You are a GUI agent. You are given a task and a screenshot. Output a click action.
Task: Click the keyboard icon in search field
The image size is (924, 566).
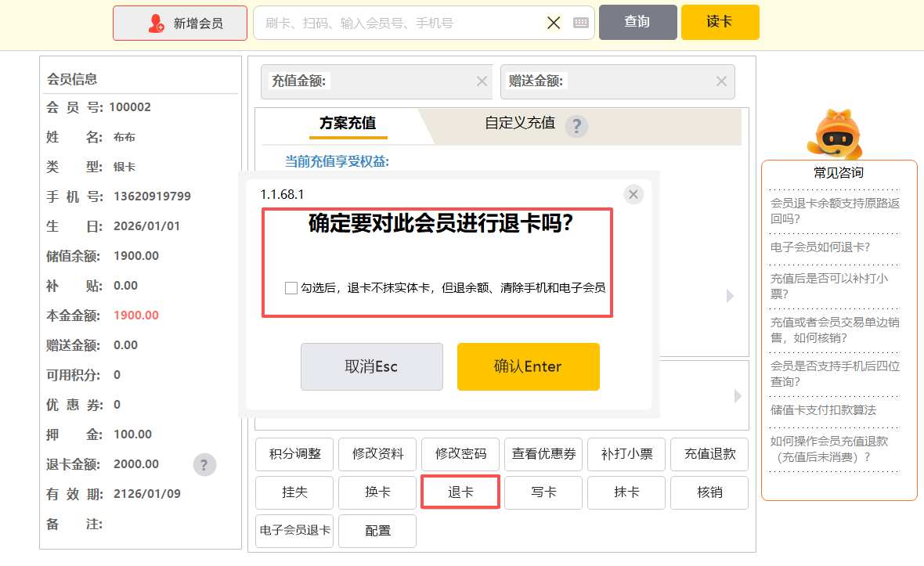click(580, 23)
